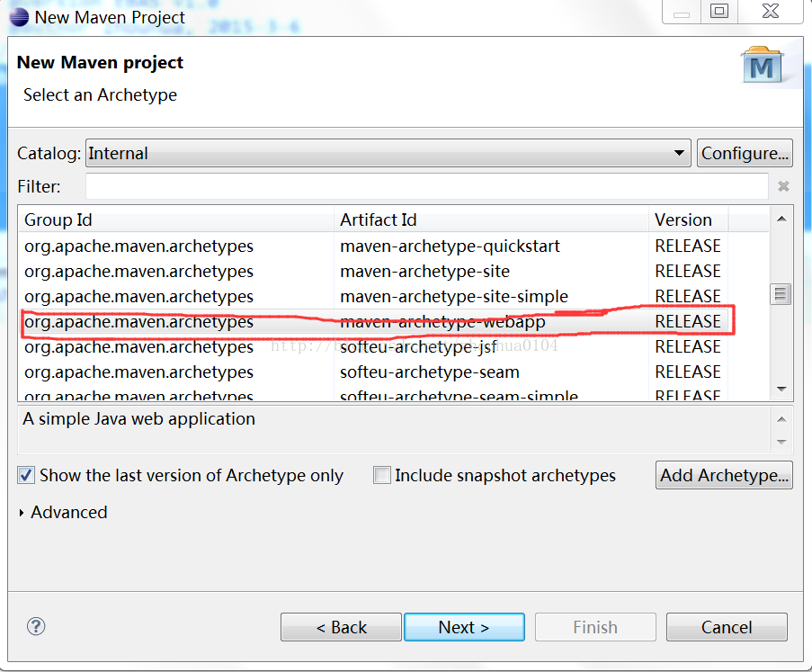The image size is (812, 672).
Task: Click the archetype table scroll up arrow
Action: click(x=781, y=220)
